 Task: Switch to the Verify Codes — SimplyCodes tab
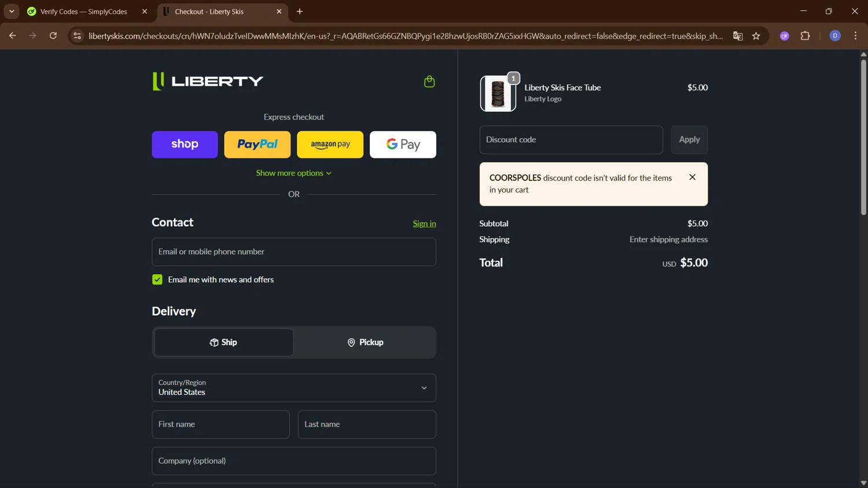click(84, 12)
